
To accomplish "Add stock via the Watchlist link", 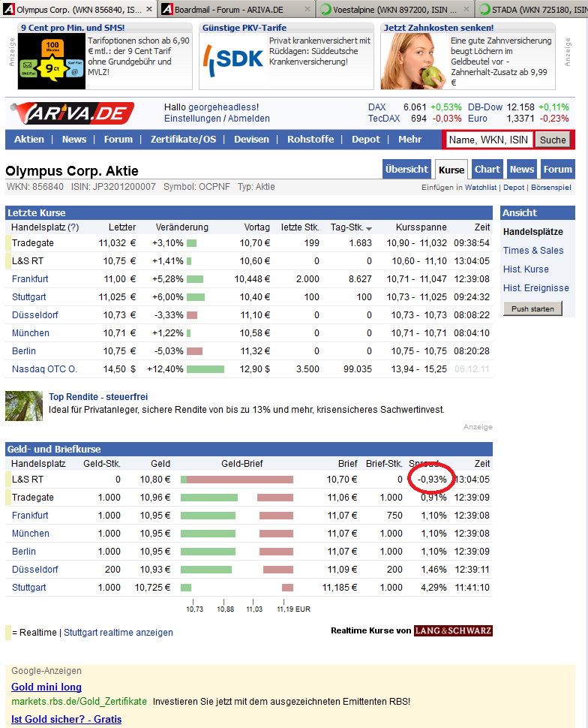I will point(481,188).
